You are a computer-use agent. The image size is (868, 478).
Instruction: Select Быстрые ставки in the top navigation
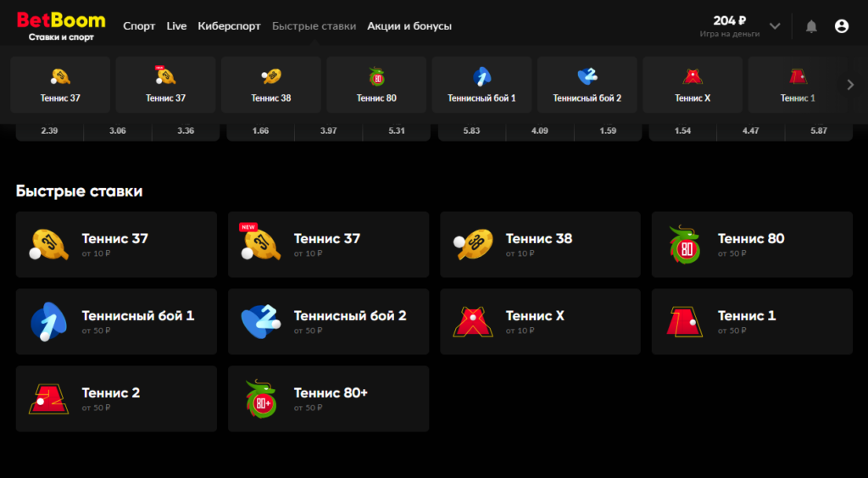(314, 26)
